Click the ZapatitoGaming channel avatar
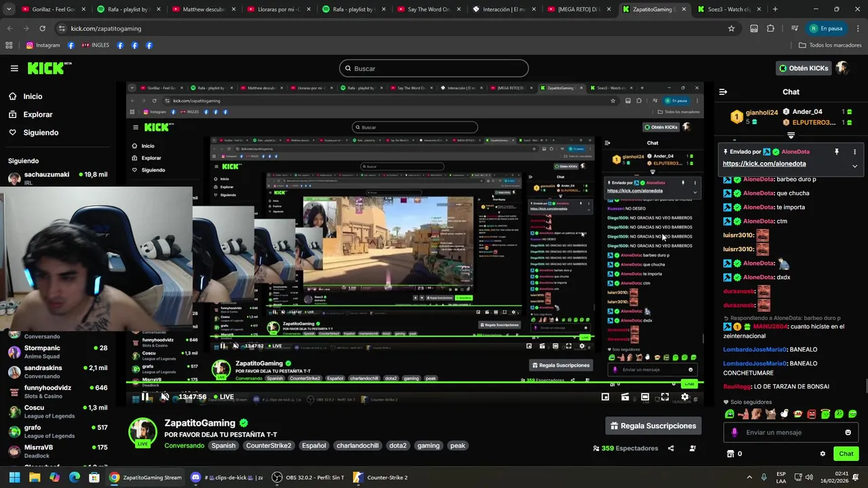 [143, 432]
